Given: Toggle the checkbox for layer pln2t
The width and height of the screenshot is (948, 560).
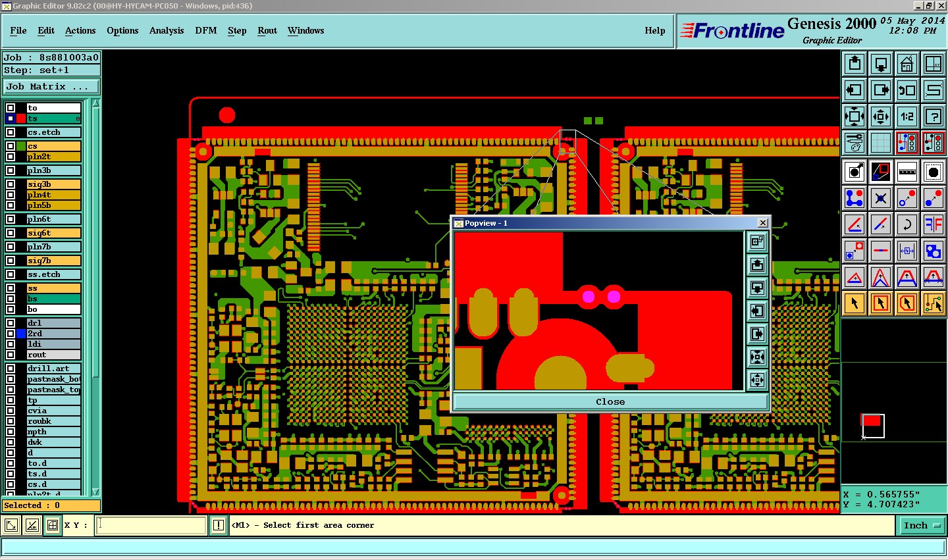Looking at the screenshot, I should (11, 157).
